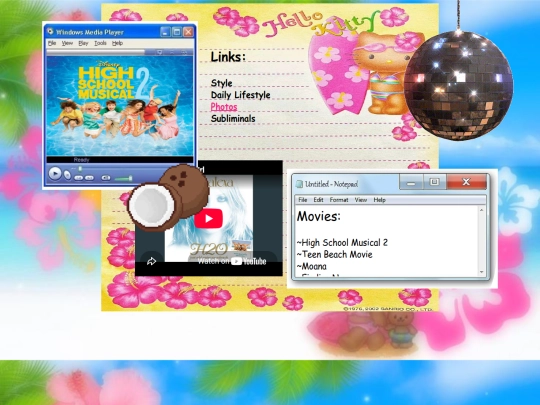Click the Notepad scrollbar down arrow
Image resolution: width=540 pixels, height=405 pixels.
481,272
